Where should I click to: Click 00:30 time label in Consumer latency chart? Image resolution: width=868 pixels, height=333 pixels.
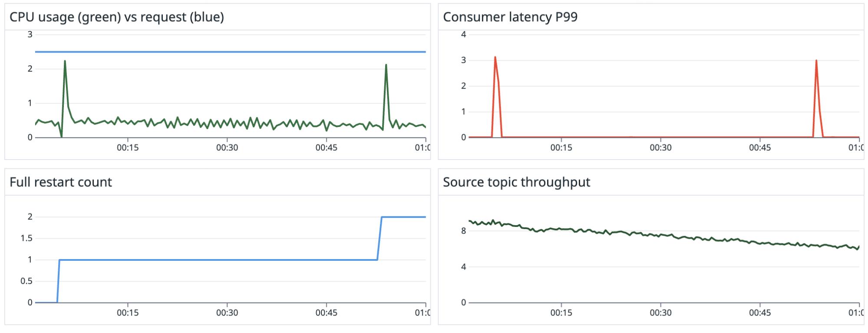tap(660, 148)
